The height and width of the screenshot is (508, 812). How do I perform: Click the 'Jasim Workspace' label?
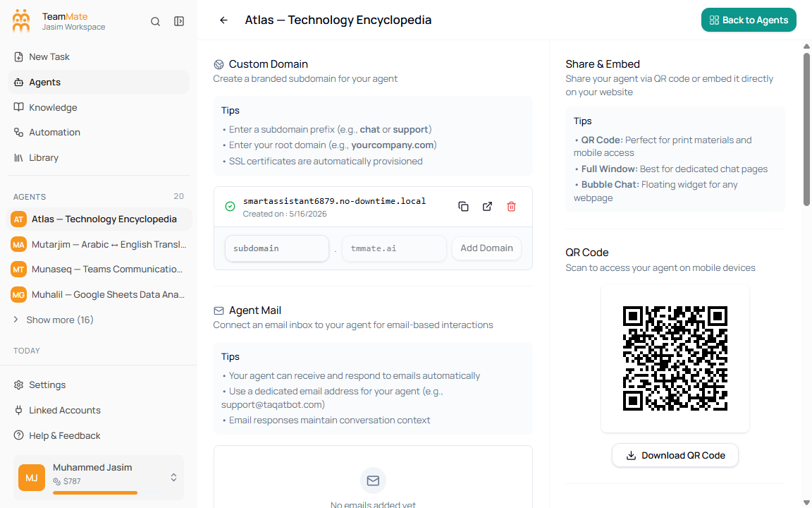(73, 27)
